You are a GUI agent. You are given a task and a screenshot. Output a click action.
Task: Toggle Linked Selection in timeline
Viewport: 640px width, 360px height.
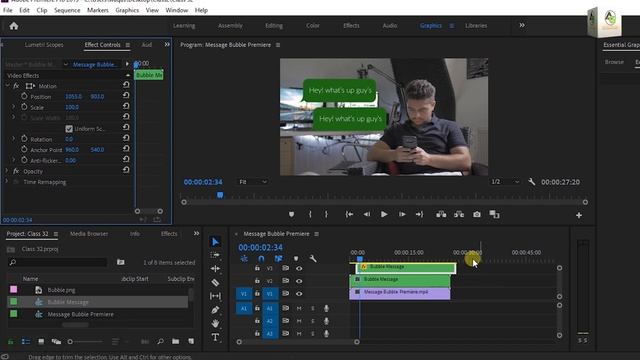[x=278, y=258]
